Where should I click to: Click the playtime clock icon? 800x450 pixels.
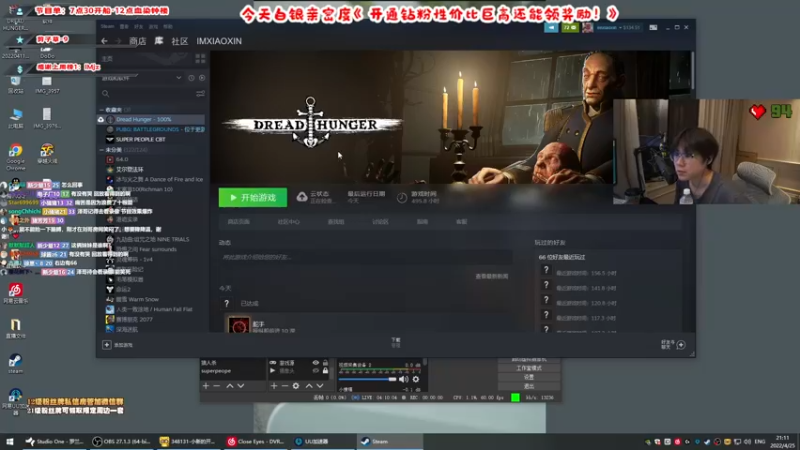[x=402, y=197]
